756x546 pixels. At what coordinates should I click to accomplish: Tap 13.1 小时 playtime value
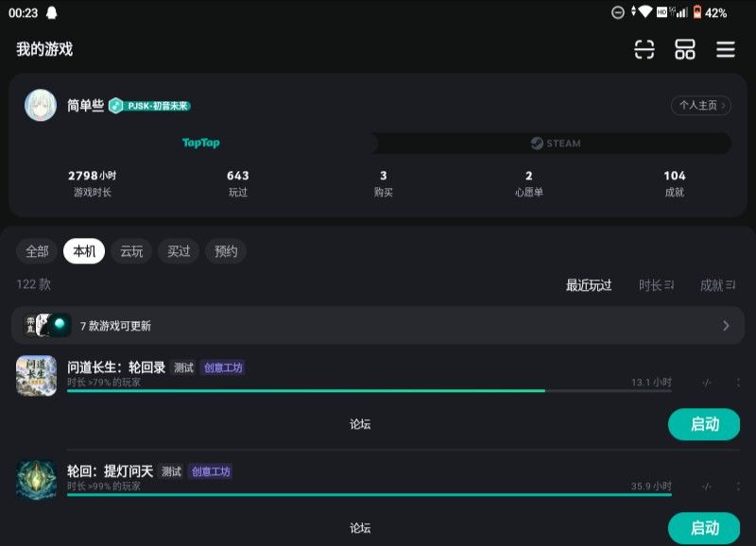point(651,383)
